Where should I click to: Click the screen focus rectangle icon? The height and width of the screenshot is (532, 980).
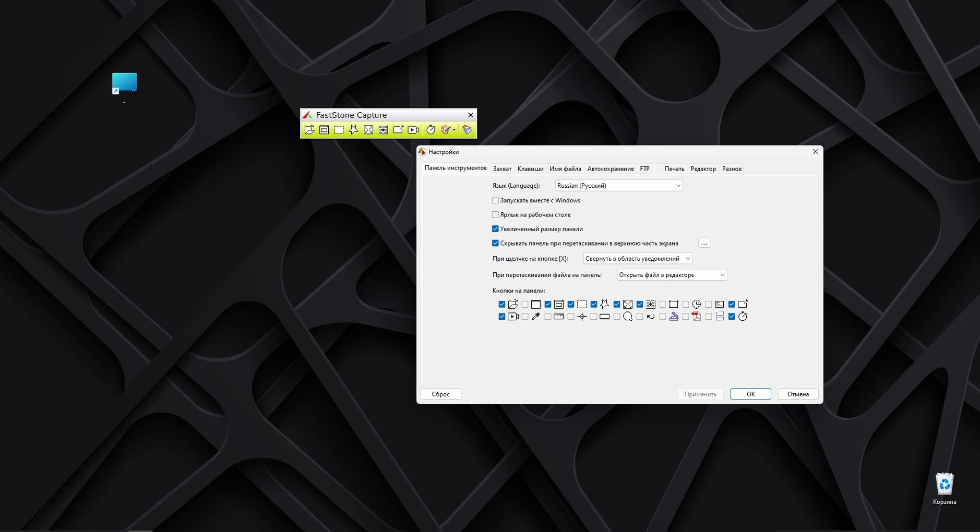click(605, 317)
